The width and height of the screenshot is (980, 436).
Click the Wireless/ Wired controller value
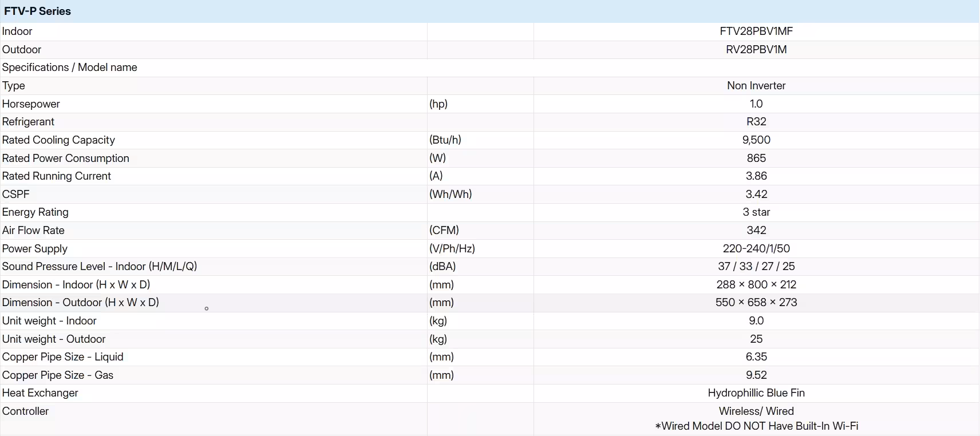[x=756, y=411]
